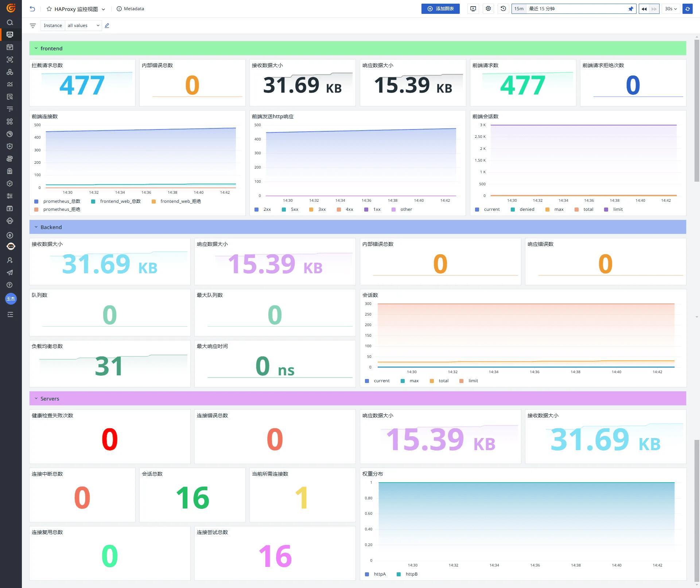Screen dimensions: 700x588
Task: Edit variables with the pencil icon
Action: pos(107,26)
